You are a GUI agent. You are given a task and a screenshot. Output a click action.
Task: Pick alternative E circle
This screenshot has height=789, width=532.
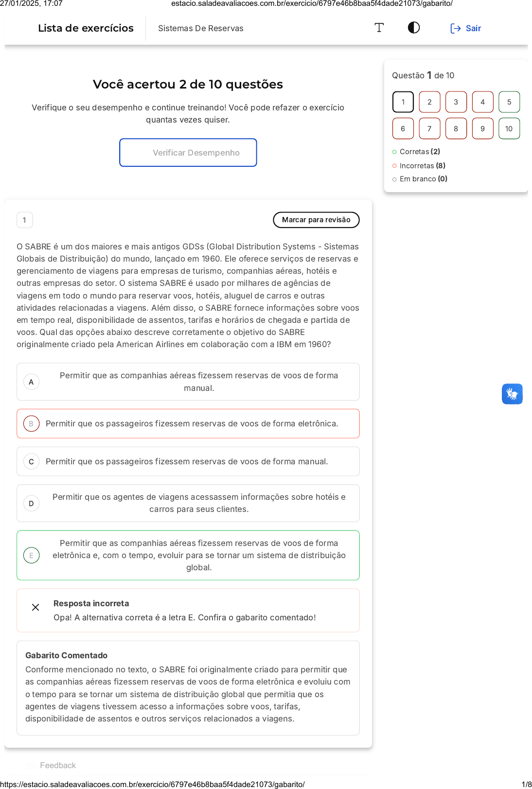pyautogui.click(x=31, y=555)
